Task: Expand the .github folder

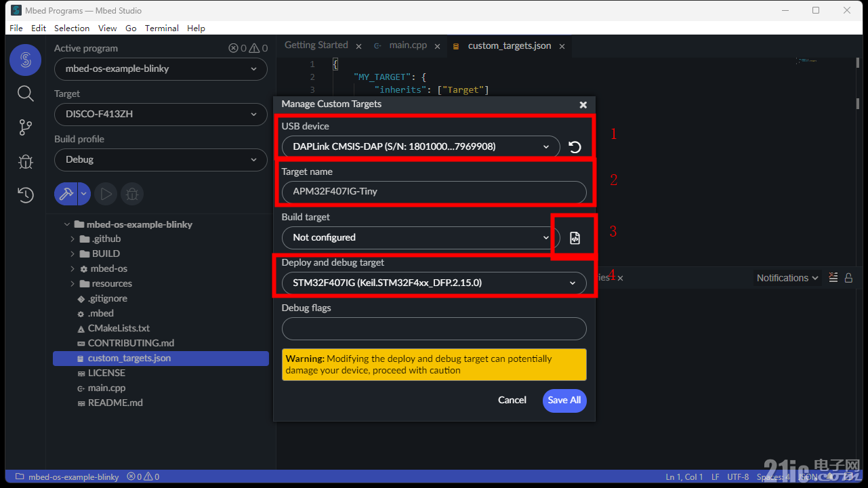Action: [73, 239]
